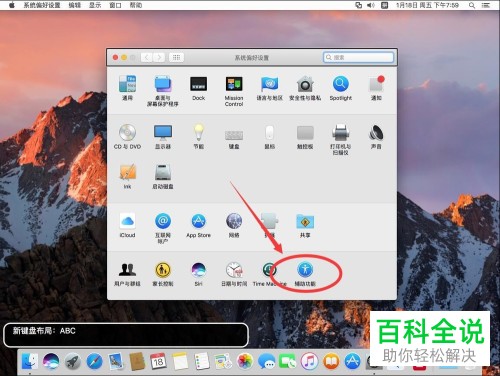
Task: Open the Mouse preference pane
Action: (269, 136)
